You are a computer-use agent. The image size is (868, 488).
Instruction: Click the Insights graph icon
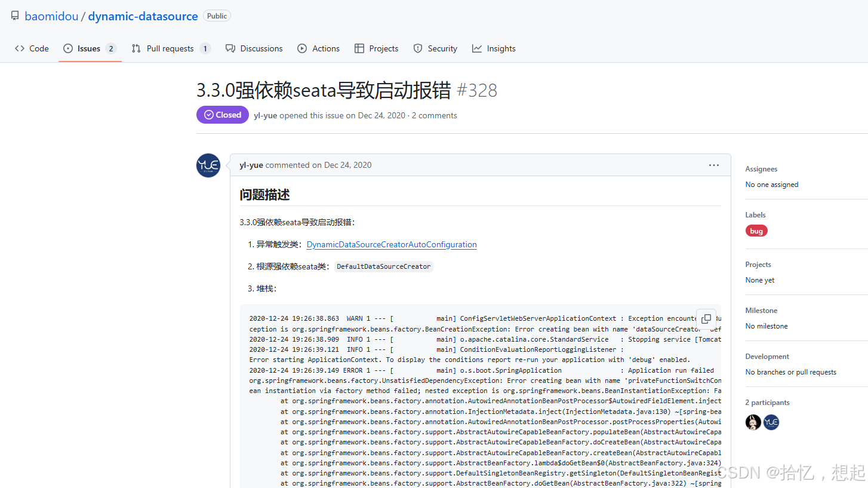[x=476, y=48]
